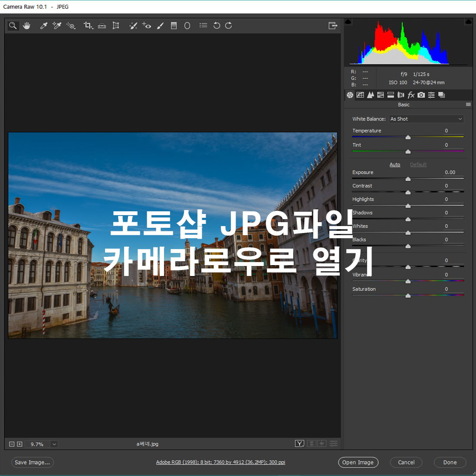Click the Save Image button
This screenshot has height=476, width=476.
(33, 463)
